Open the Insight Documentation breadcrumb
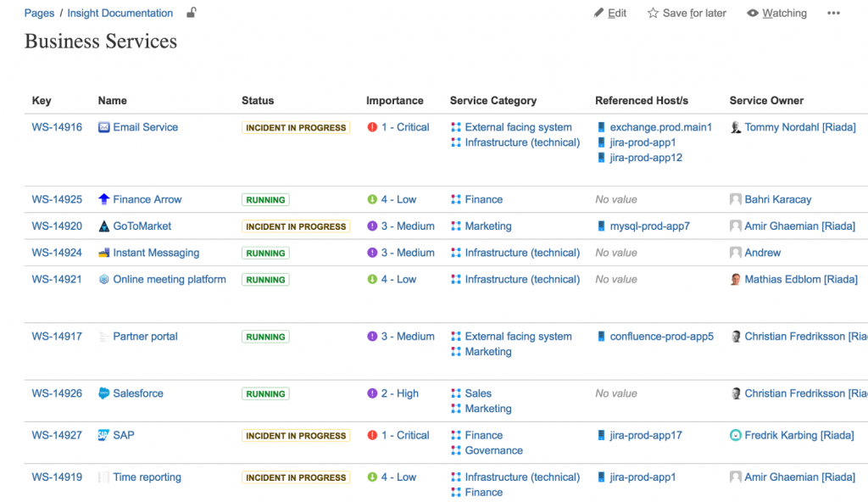 pyautogui.click(x=120, y=13)
